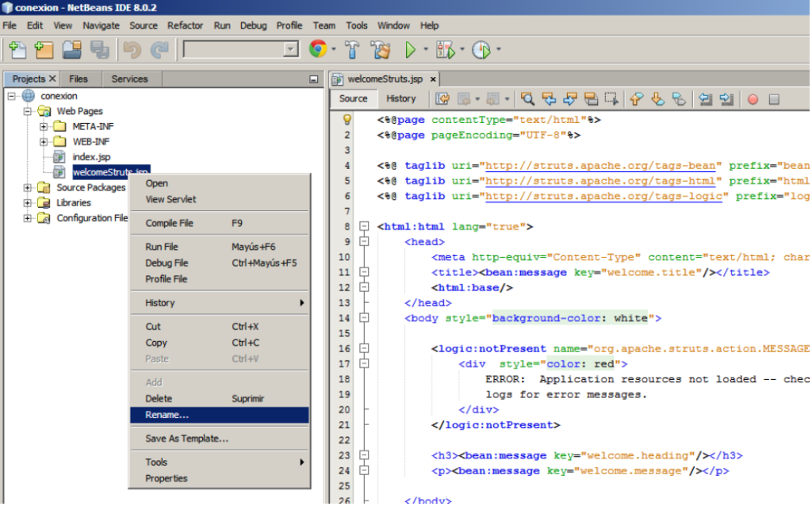This screenshot has width=812, height=506.
Task: Minimize the Projects window group
Action: tap(314, 79)
